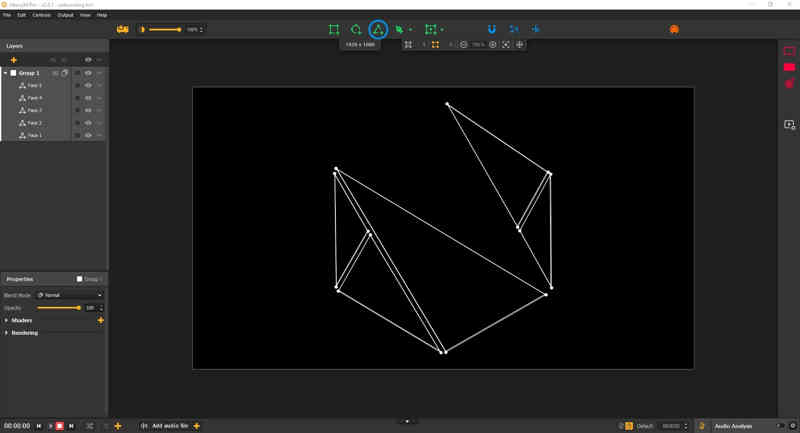Open the Blend Mode dropdown
The image size is (800, 433).
coord(69,295)
